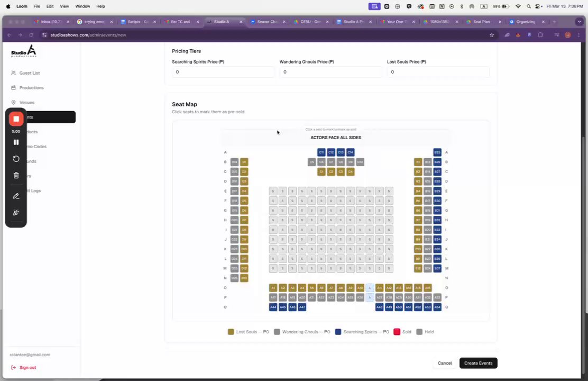Reload the page with the browser refresh icon
Image resolution: width=588 pixels, height=381 pixels.
pos(31,35)
